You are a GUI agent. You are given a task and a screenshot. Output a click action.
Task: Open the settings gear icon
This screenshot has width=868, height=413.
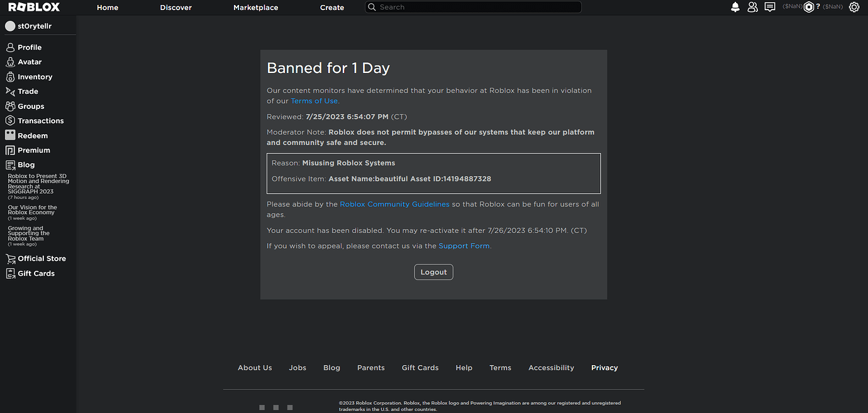point(854,7)
